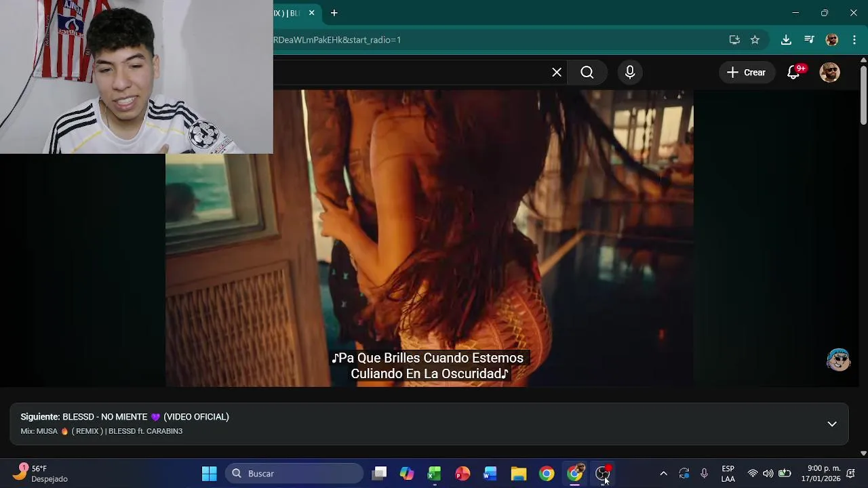Show hidden system tray icons
Viewport: 868px width, 488px height.
pos(663,474)
